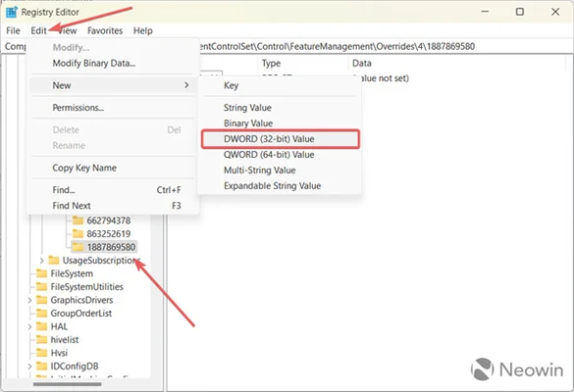Expand the UsageSubscriptions tree node

[42, 261]
